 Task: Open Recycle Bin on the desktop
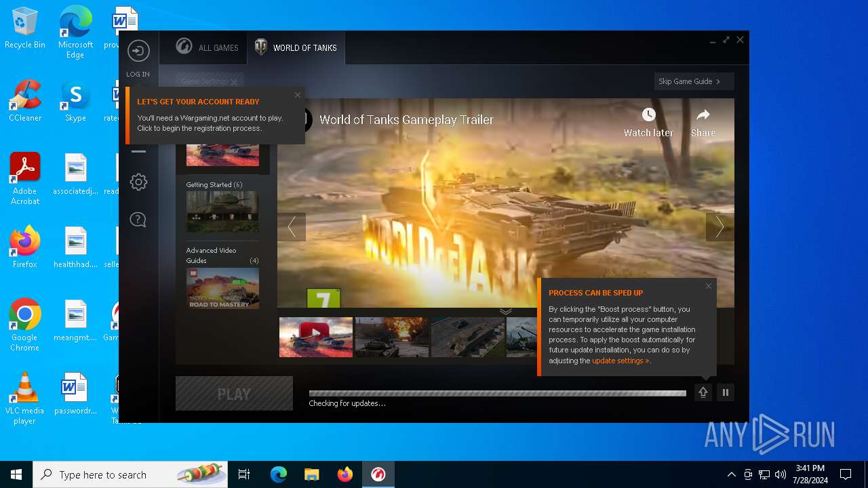[25, 28]
